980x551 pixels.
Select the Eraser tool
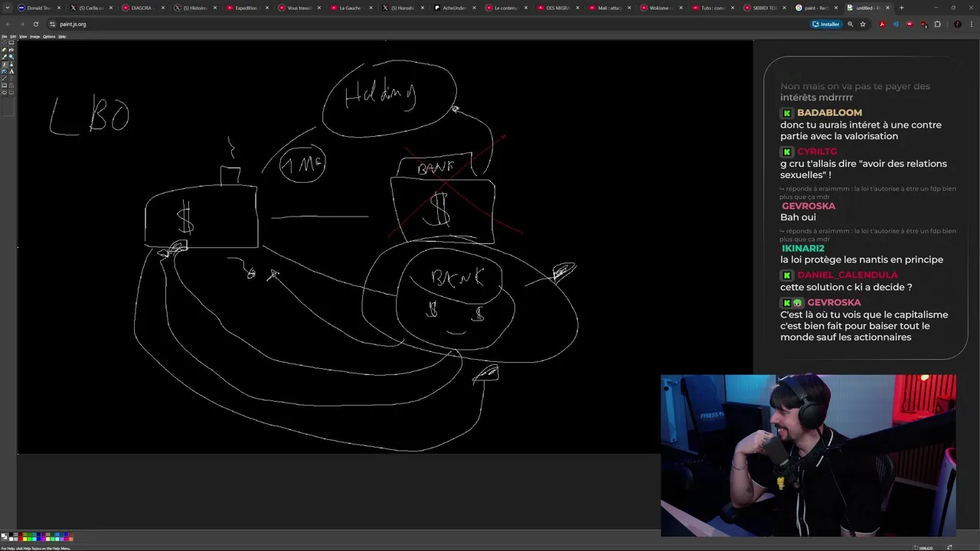click(4, 50)
